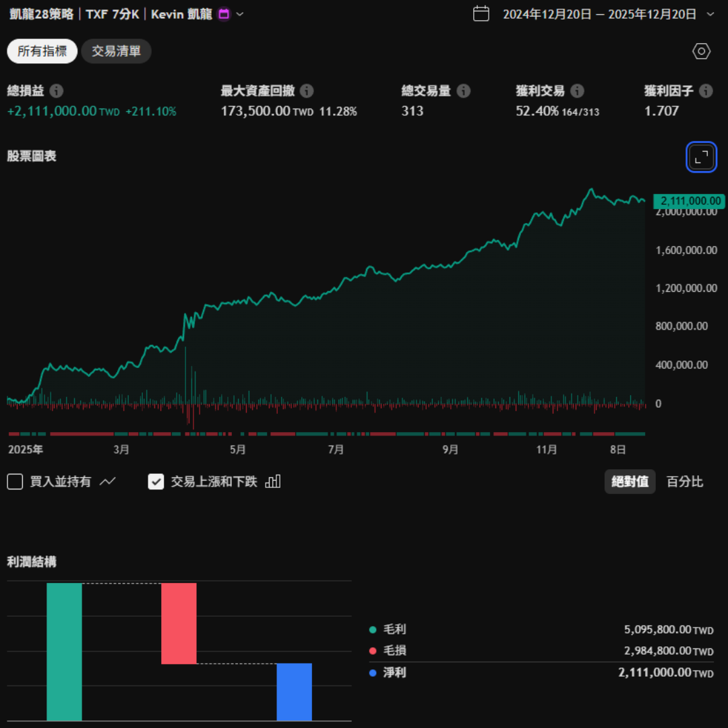
Task: Select 絕對值 display mode
Action: pyautogui.click(x=630, y=481)
